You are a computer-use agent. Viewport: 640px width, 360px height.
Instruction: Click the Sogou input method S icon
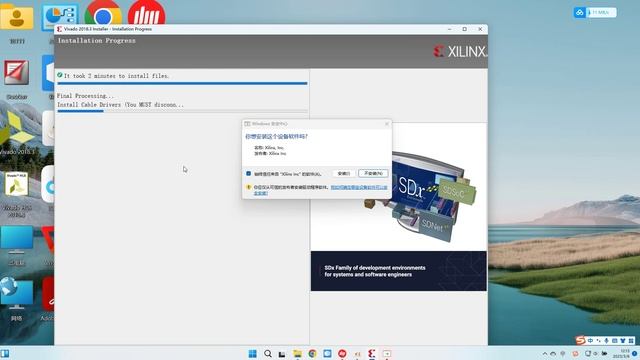[580, 340]
